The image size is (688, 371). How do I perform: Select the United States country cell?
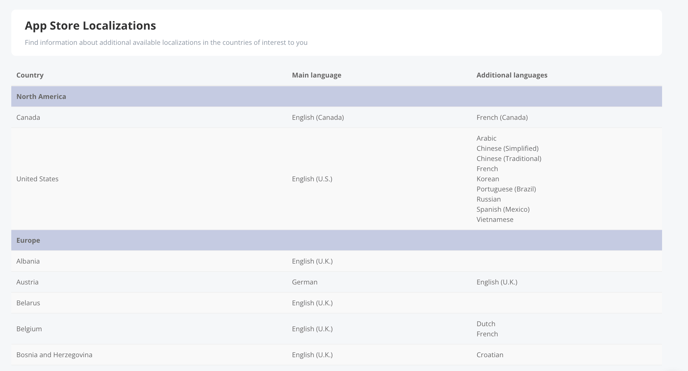coord(37,179)
